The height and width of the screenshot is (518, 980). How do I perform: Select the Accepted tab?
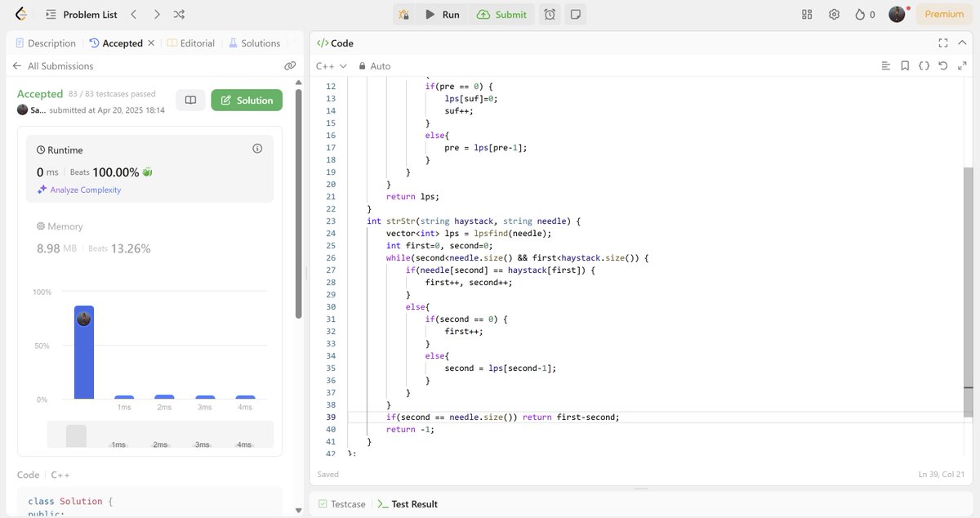tap(116, 43)
